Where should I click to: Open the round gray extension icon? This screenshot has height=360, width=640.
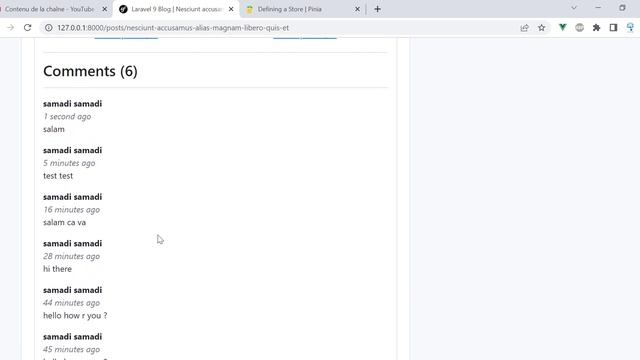click(580, 27)
